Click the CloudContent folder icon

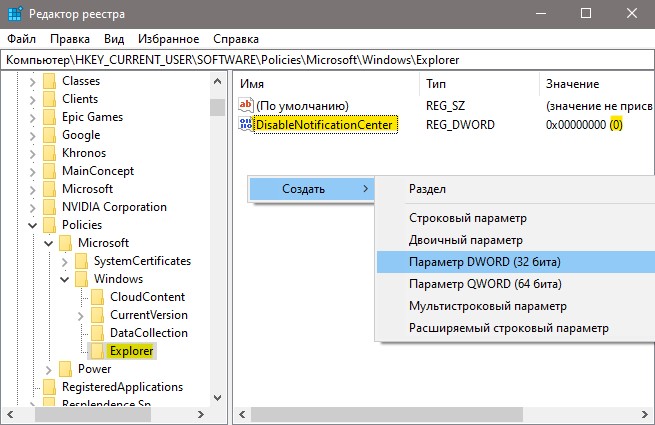(x=97, y=297)
